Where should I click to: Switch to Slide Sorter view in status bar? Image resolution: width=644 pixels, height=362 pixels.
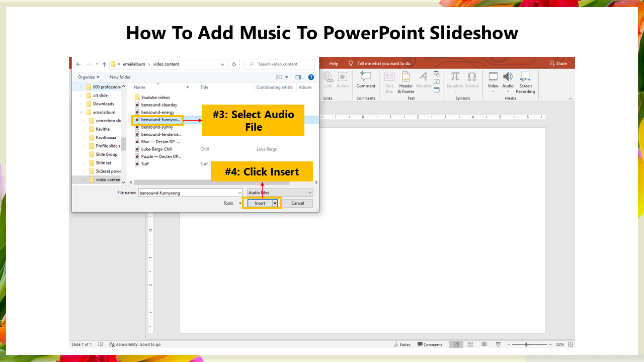470,344
